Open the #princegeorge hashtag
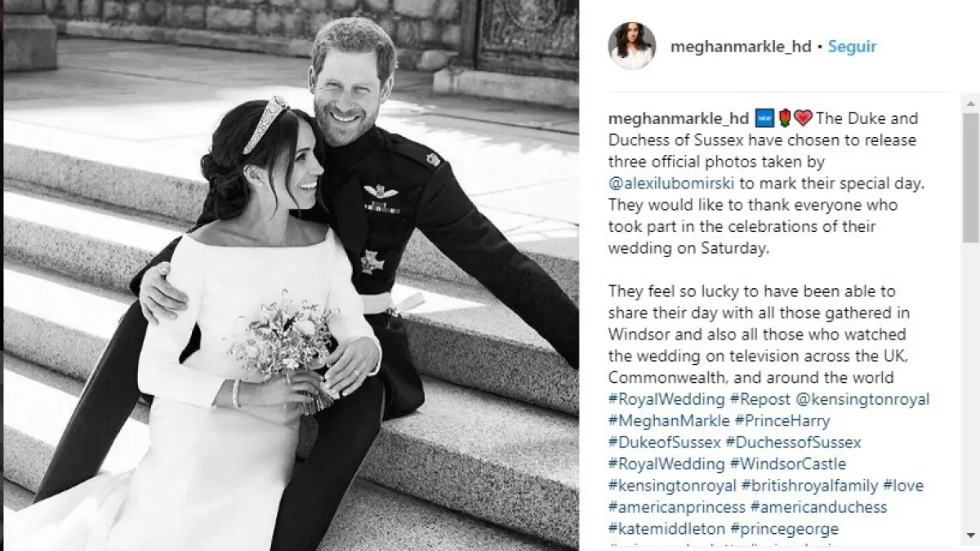Image resolution: width=980 pixels, height=551 pixels. (784, 529)
